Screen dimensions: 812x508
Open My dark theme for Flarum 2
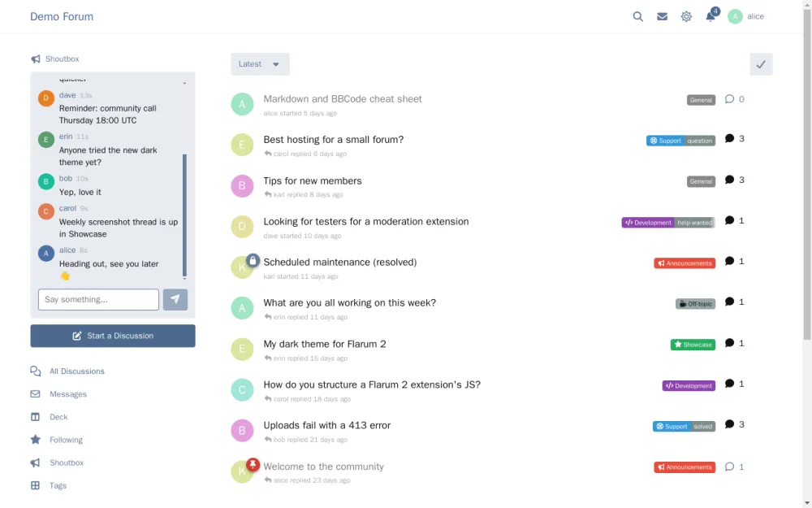coord(325,344)
